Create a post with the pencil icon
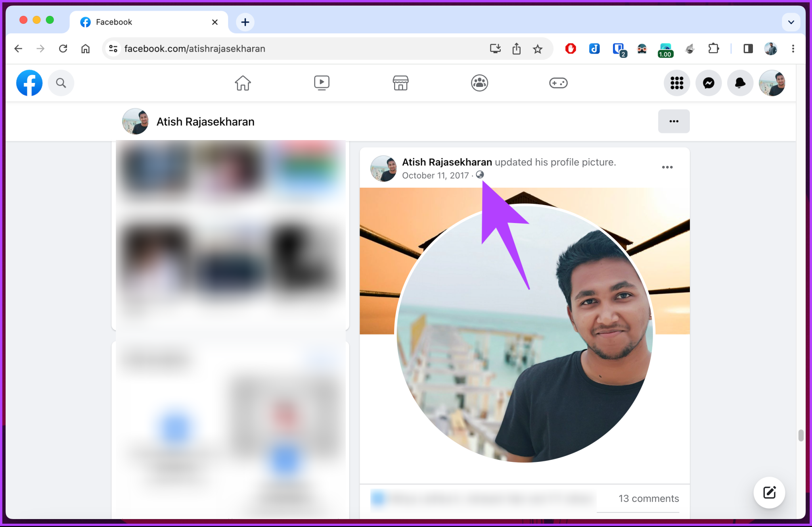 tap(769, 492)
